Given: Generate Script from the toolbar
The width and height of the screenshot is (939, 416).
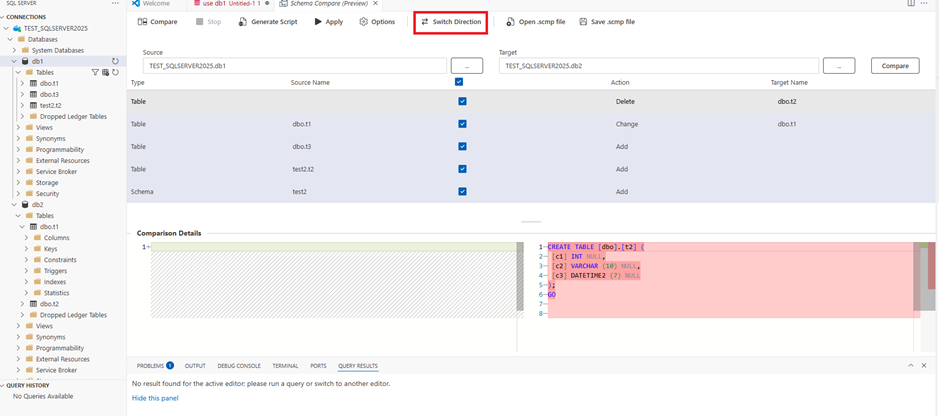Looking at the screenshot, I should [x=268, y=22].
